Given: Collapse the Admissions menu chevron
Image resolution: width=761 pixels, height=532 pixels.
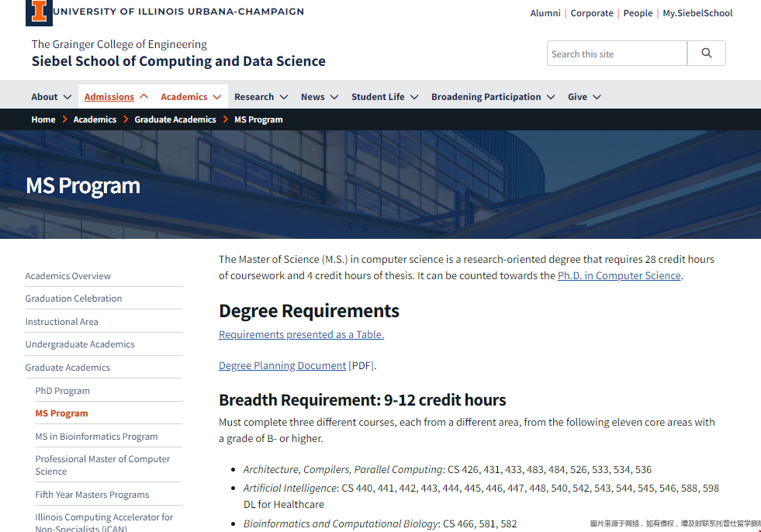Looking at the screenshot, I should pyautogui.click(x=144, y=97).
